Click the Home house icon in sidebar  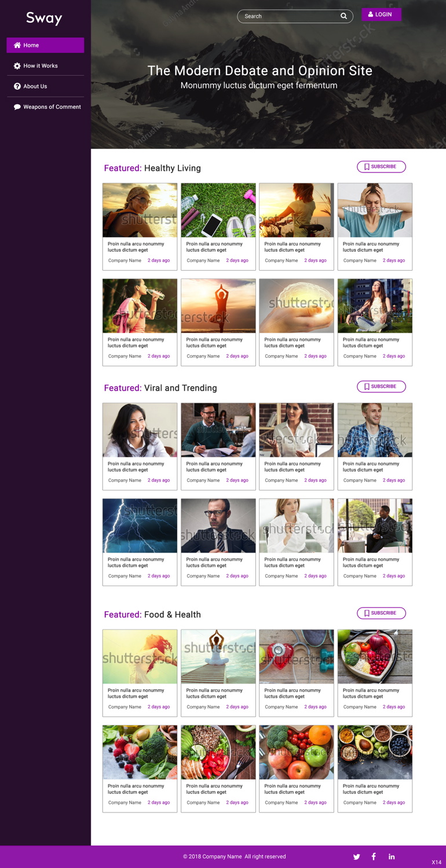[17, 45]
